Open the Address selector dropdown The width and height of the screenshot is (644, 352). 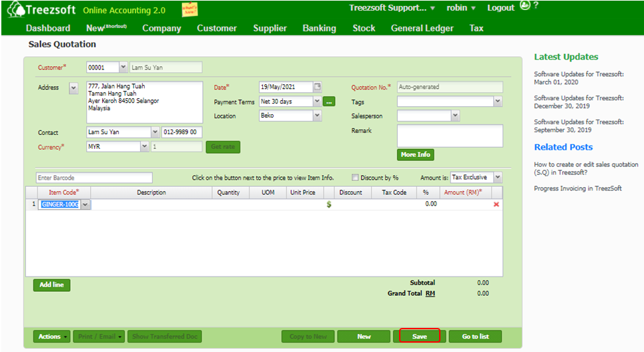pyautogui.click(x=73, y=87)
